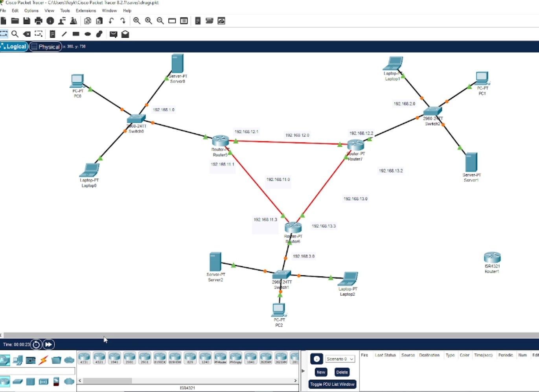Choose the Resize Shape tool
This screenshot has height=392, width=539.
(x=39, y=34)
